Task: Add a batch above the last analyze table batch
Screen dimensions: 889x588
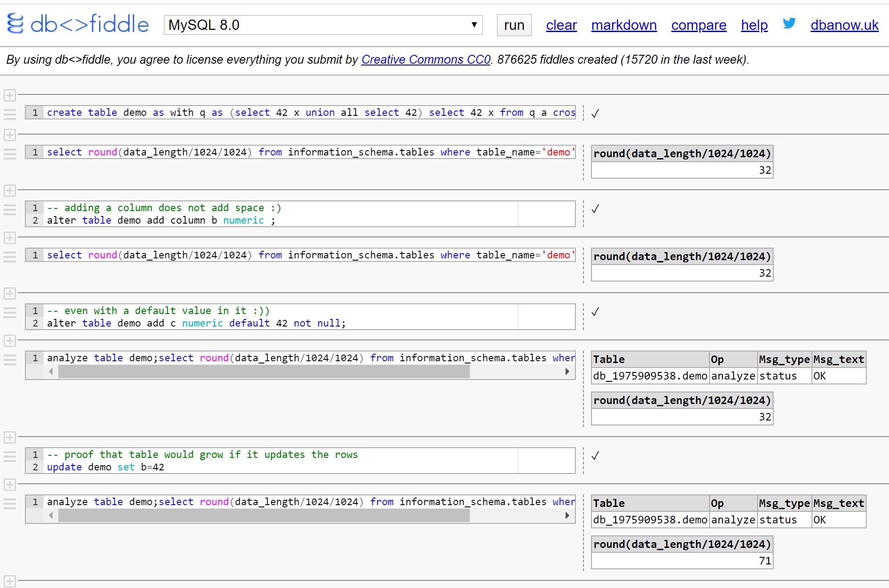Action: point(10,485)
